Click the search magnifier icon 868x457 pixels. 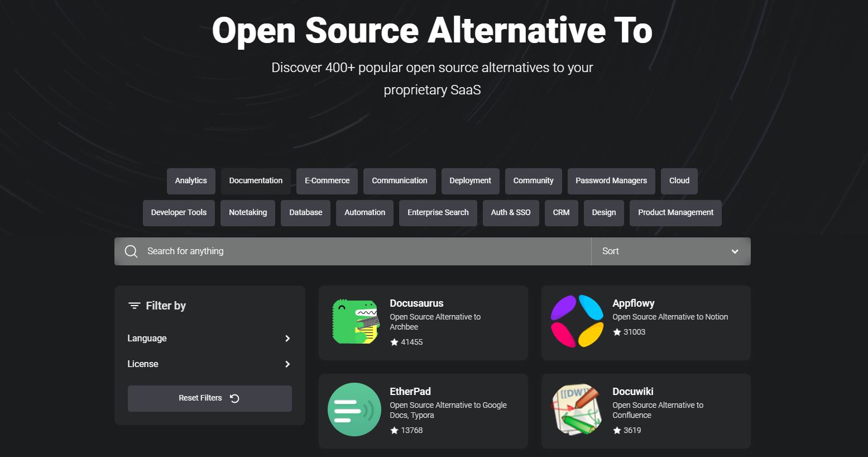[131, 251]
